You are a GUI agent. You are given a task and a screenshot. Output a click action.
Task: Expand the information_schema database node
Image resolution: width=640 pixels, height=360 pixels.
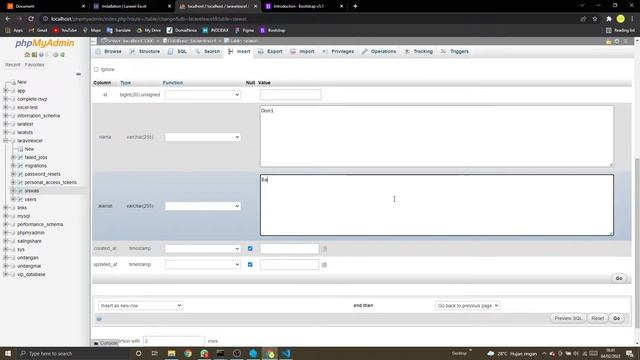pyautogui.click(x=6, y=116)
